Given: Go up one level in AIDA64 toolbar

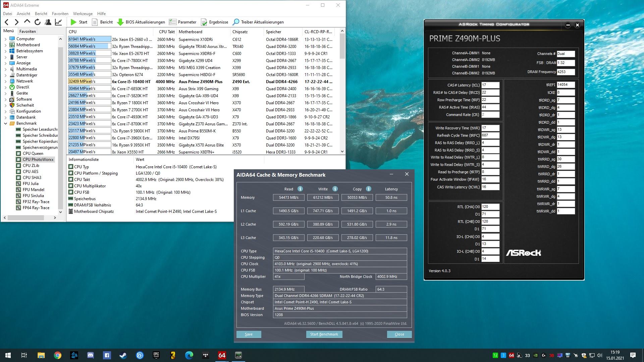Looking at the screenshot, I should click(27, 22).
